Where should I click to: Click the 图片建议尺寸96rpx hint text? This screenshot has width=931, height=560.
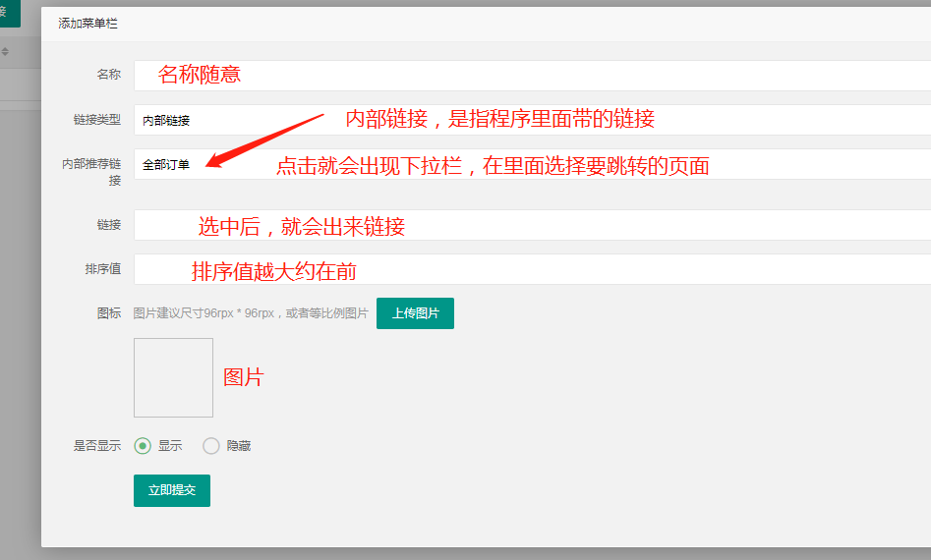pos(251,313)
